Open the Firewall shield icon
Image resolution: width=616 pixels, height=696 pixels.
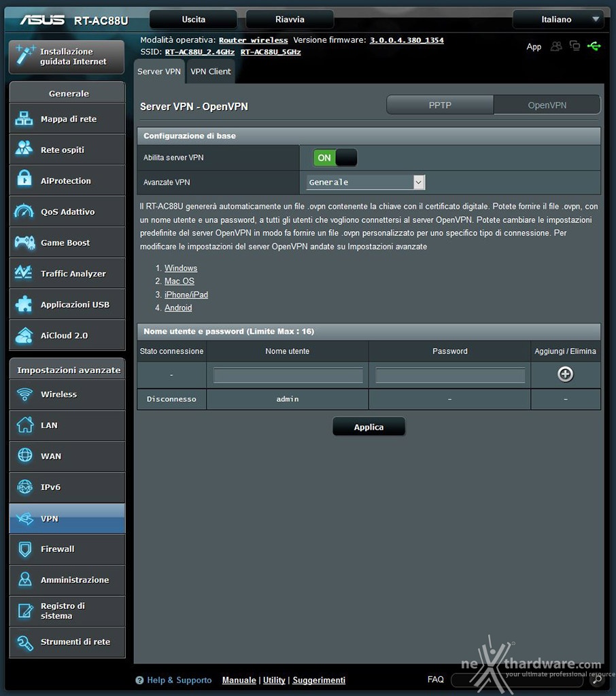[x=25, y=549]
